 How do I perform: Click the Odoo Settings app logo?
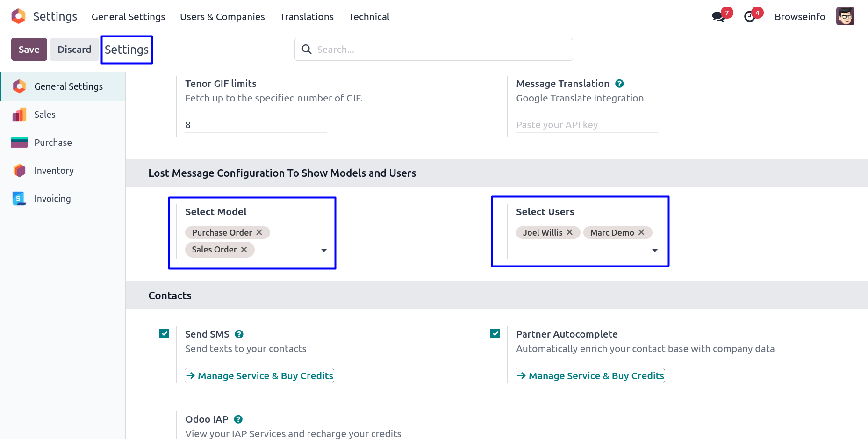(x=18, y=16)
